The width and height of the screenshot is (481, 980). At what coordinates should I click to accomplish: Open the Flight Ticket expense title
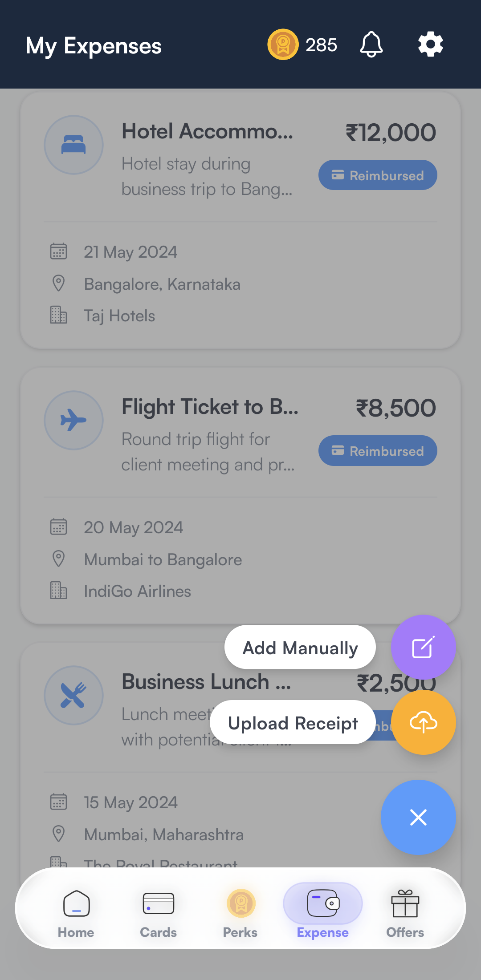pyautogui.click(x=210, y=407)
